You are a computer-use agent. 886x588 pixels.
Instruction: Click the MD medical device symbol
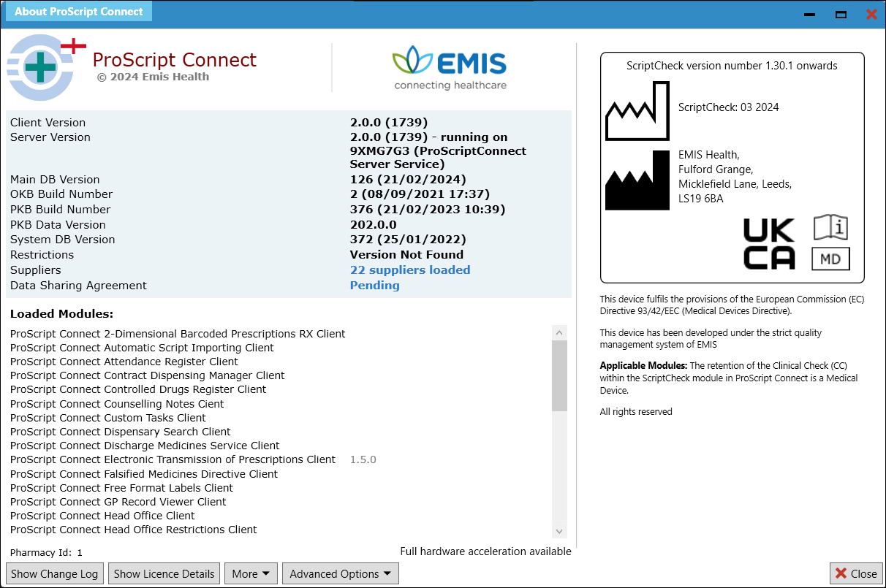point(830,259)
